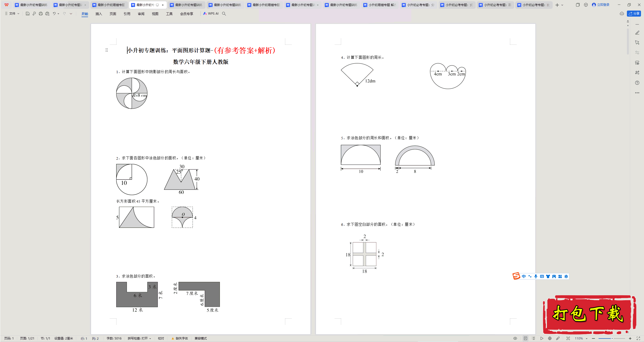
Task: Open the 会员专享 ribbon tab
Action: [186, 14]
